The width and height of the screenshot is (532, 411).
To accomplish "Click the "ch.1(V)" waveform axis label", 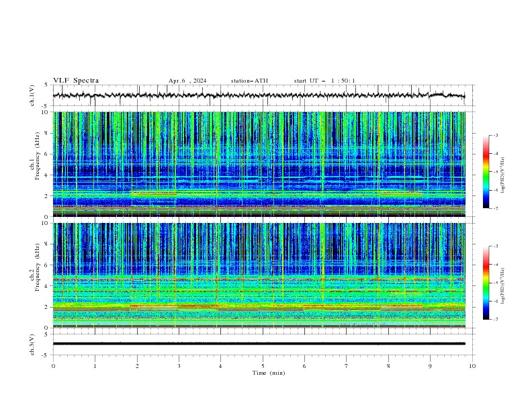I will tap(32, 95).
